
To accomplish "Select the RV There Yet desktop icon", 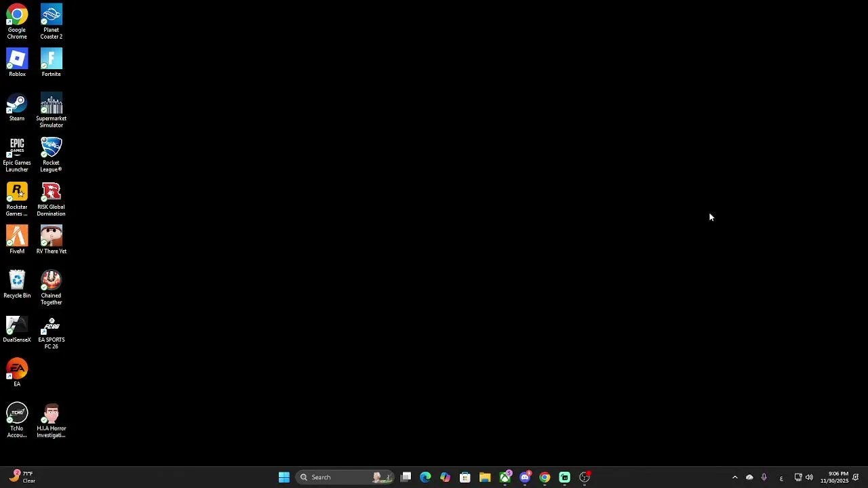I will click(51, 240).
